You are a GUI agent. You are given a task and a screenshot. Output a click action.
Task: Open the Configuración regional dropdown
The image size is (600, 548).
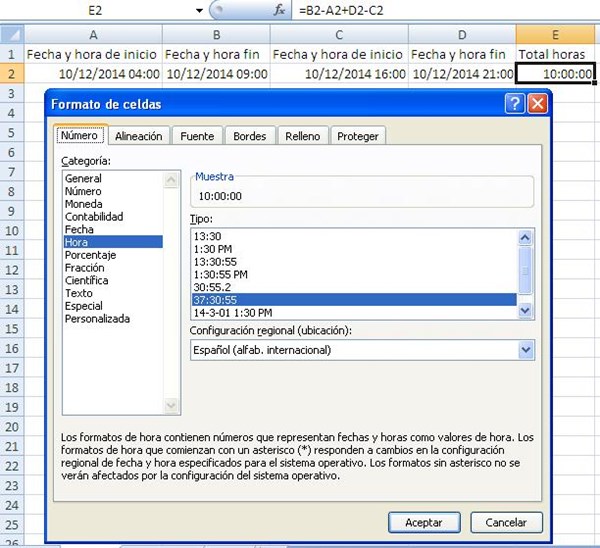click(526, 350)
